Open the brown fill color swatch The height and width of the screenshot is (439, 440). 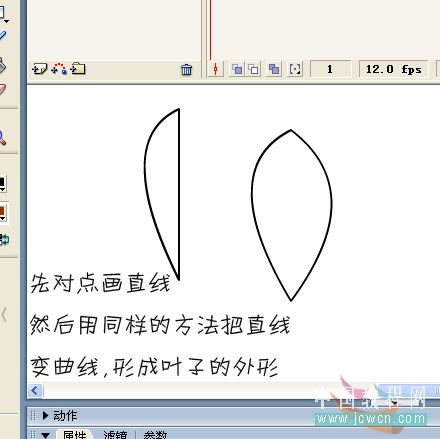coord(2,211)
